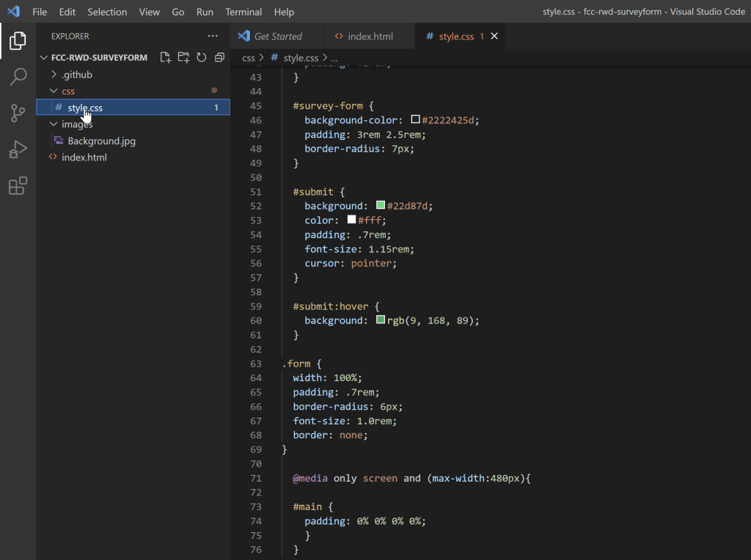Open Background.jpg in the file tree
This screenshot has width=751, height=560.
pyautogui.click(x=101, y=141)
